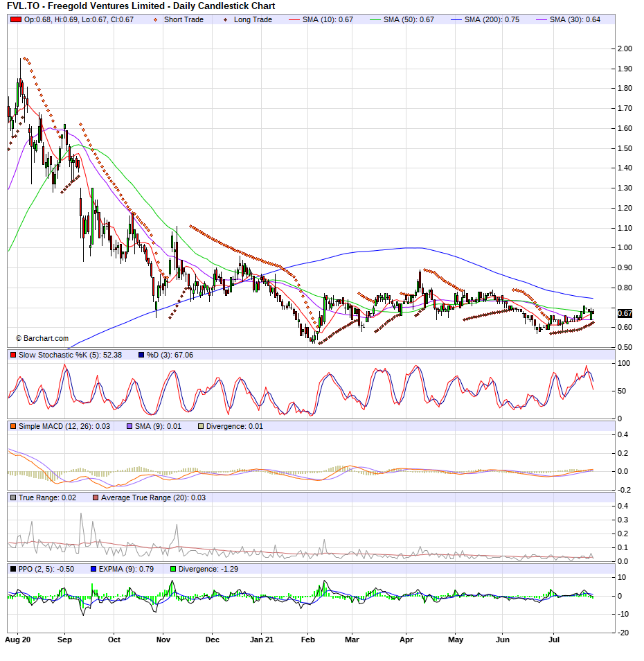Viewport: 644px width, 661px height.
Task: Click the MACD SMA (9): 0.01 label
Action: tap(158, 426)
